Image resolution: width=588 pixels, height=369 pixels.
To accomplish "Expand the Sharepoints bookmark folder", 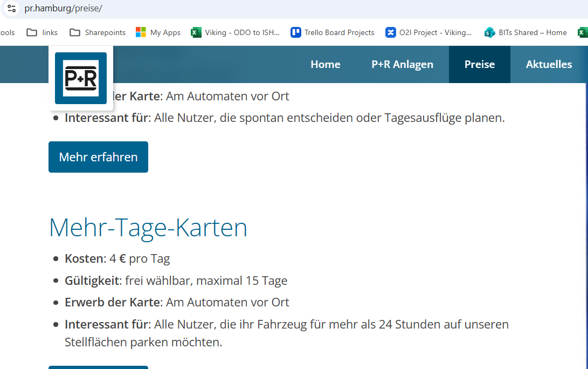I will [98, 32].
